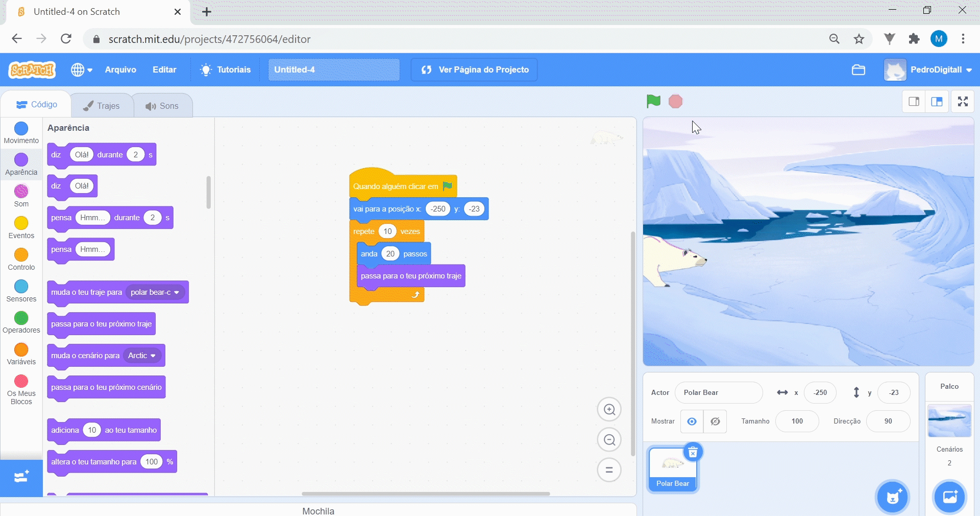Image resolution: width=980 pixels, height=516 pixels.
Task: Open the Arctic backdrop dropdown
Action: point(142,356)
